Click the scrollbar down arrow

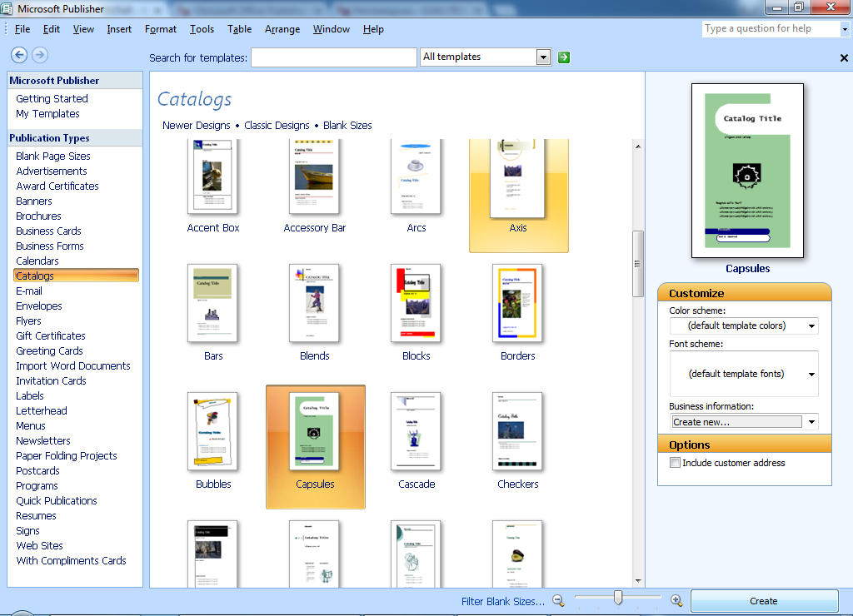638,581
